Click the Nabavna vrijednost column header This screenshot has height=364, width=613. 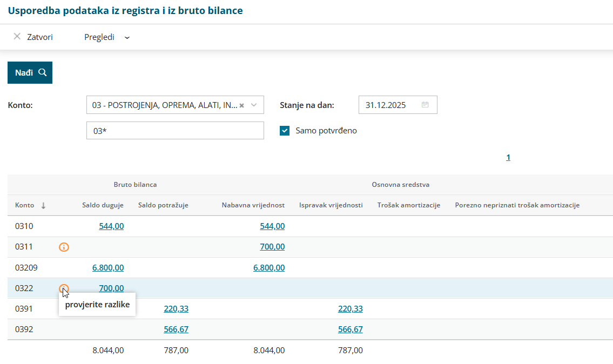(x=253, y=205)
